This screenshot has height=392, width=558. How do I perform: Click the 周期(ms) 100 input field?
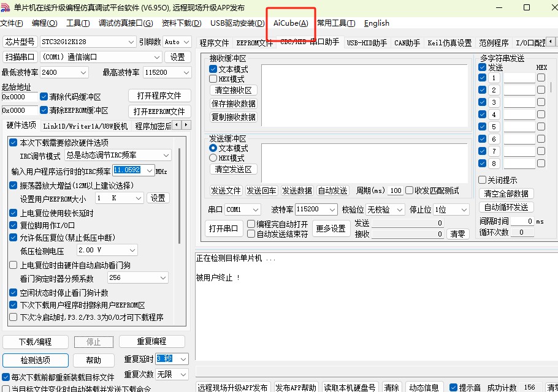tap(396, 191)
